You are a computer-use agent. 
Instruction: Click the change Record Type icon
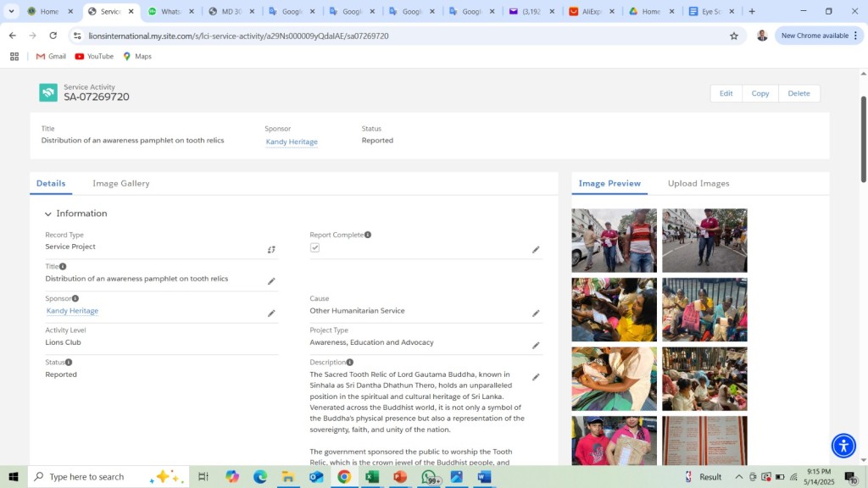coord(271,250)
